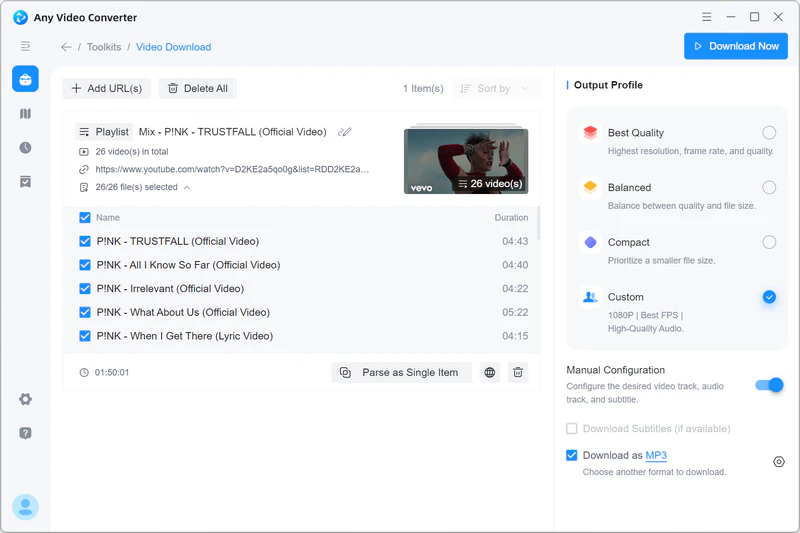Open the completed tasks icon in sidebar
800x533 pixels.
click(25, 181)
